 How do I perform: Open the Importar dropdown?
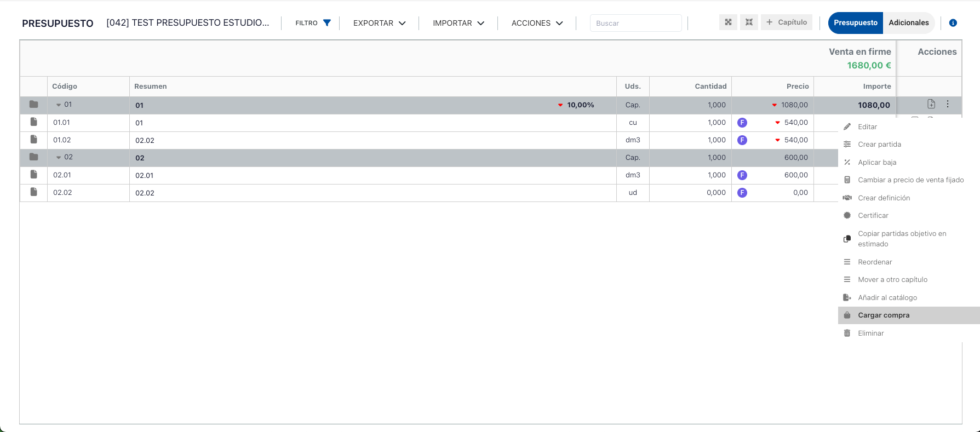pyautogui.click(x=459, y=23)
